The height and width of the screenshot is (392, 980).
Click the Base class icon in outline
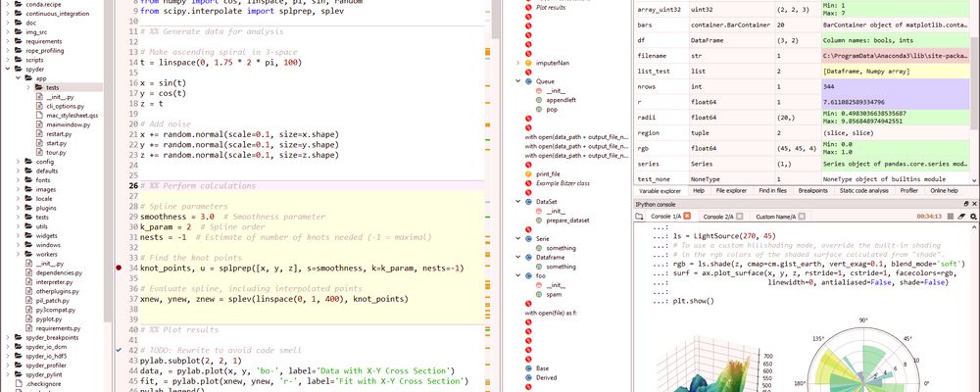pos(529,368)
